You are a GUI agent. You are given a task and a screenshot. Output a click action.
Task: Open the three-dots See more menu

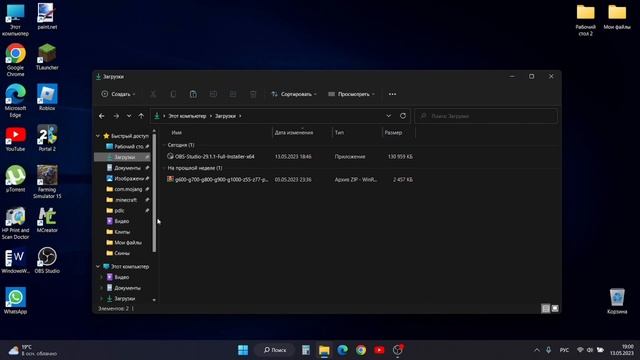(x=392, y=94)
